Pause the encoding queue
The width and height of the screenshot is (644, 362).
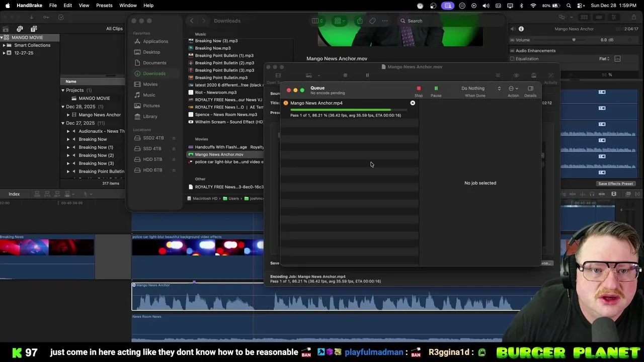point(436,90)
